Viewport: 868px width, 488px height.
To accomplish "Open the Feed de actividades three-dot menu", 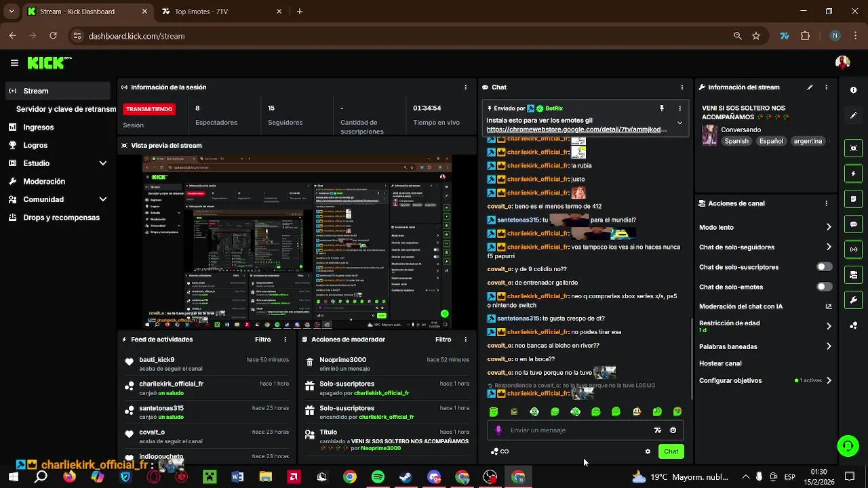I will point(285,340).
